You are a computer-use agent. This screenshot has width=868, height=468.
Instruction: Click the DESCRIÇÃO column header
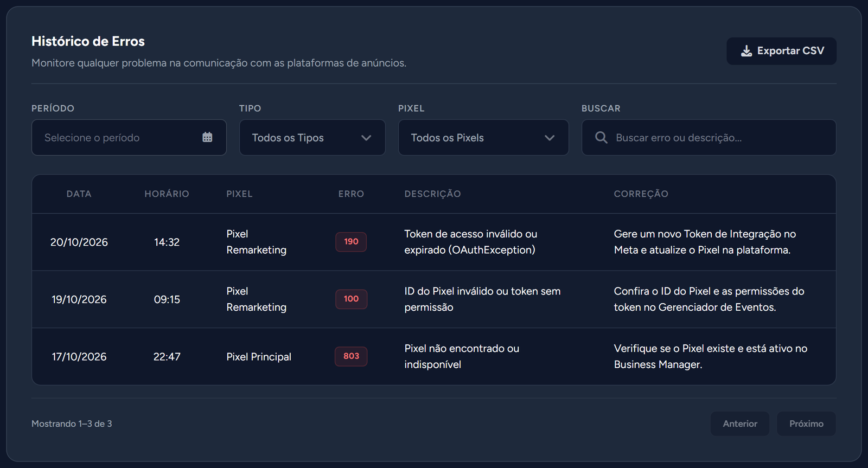coord(432,194)
